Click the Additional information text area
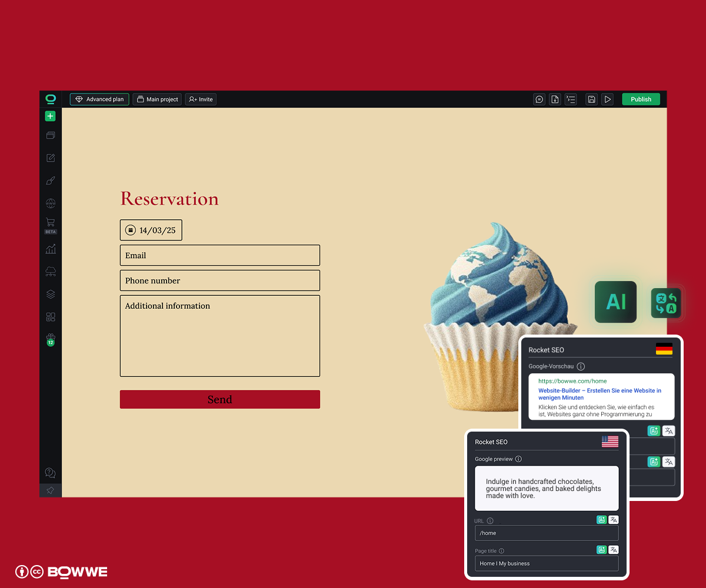The height and width of the screenshot is (588, 706). click(x=220, y=336)
